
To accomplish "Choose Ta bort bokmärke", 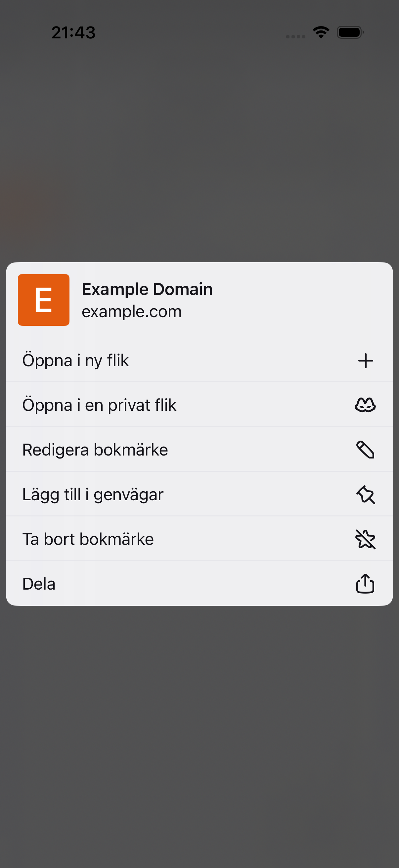I will (x=199, y=539).
